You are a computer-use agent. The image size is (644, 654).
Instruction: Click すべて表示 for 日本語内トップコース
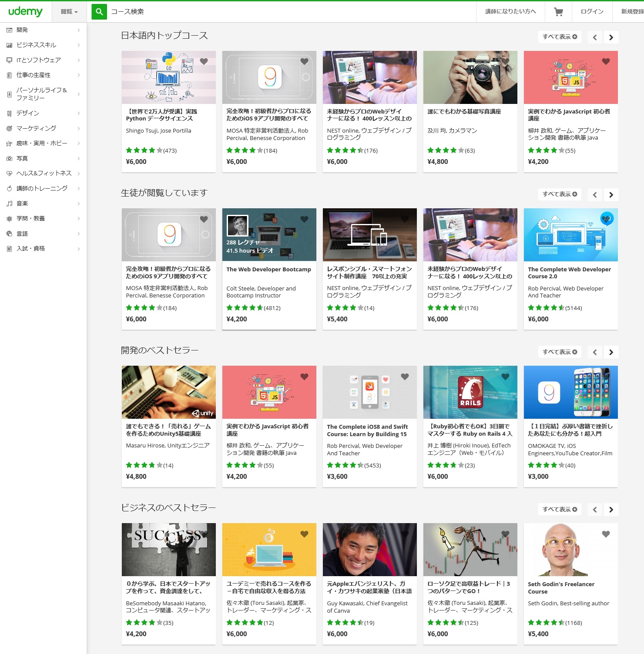click(x=560, y=37)
